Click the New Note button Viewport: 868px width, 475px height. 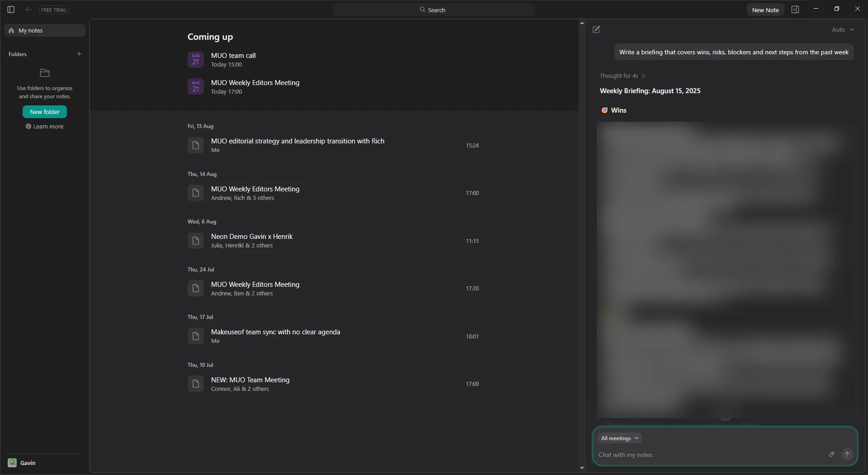(766, 9)
